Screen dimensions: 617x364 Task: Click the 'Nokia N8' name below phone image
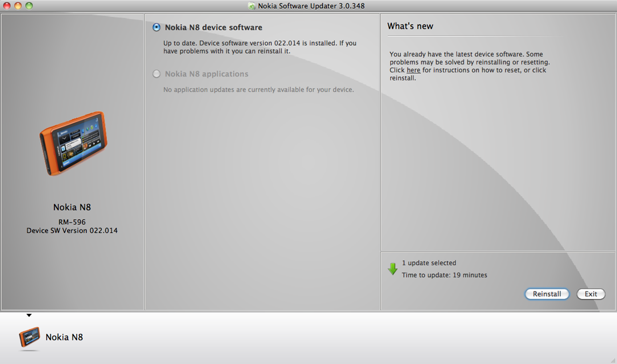[x=72, y=208]
